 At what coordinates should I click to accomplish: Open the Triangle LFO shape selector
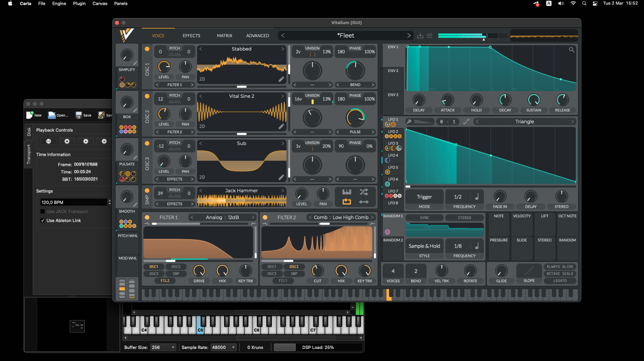click(525, 122)
